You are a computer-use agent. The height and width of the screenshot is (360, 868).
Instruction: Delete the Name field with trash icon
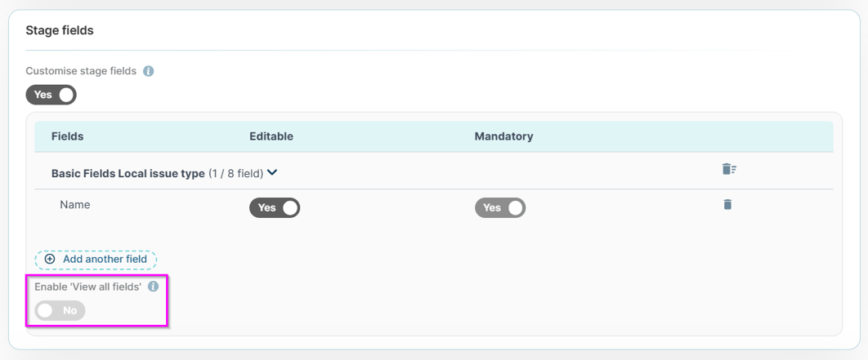pos(727,204)
